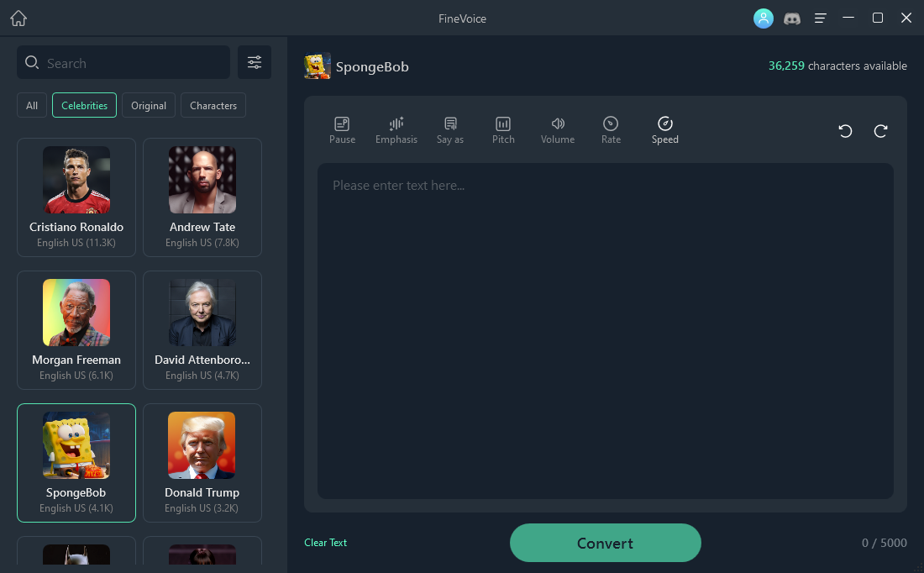
Task: Pick the SpongeBob voice card
Action: click(76, 463)
